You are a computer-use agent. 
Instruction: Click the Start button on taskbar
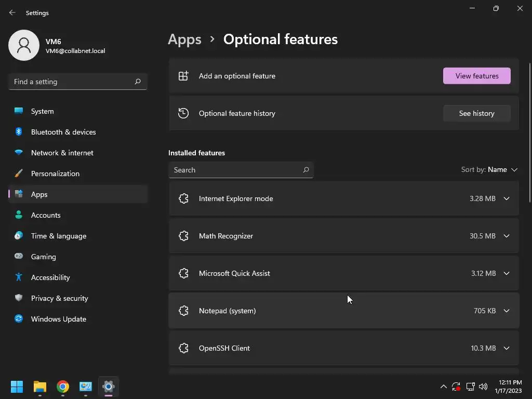coord(17,387)
